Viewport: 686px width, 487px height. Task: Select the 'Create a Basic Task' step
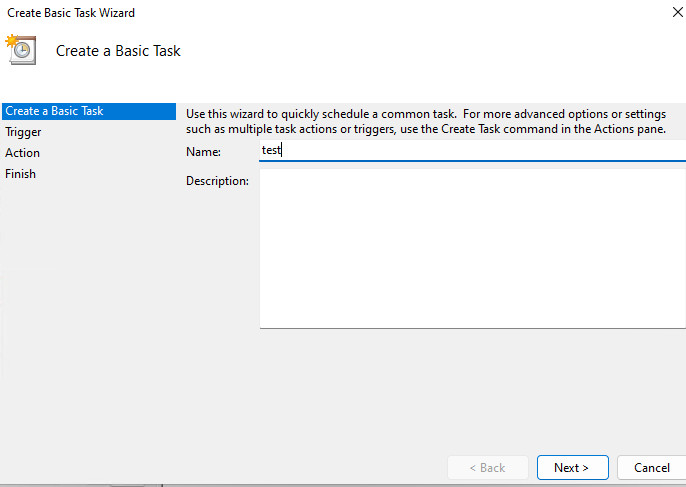pos(55,111)
